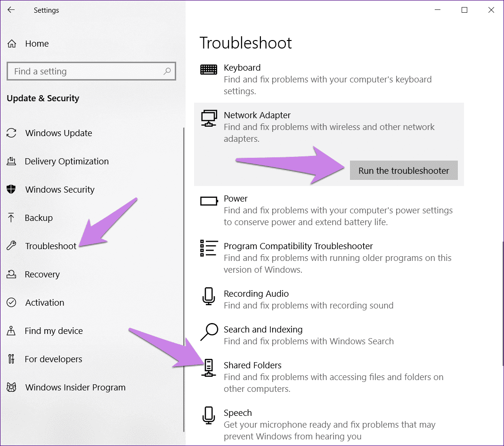Click the Speech microphone icon
The image size is (504, 446).
[209, 415]
